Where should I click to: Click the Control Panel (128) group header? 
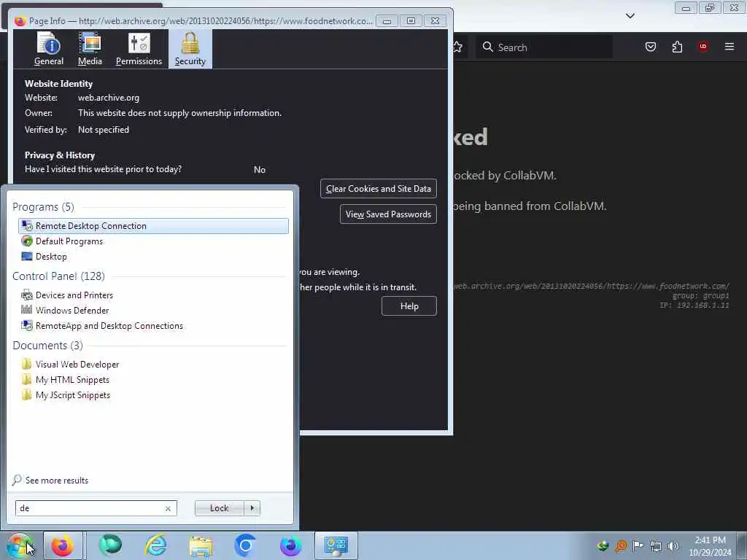(58, 276)
